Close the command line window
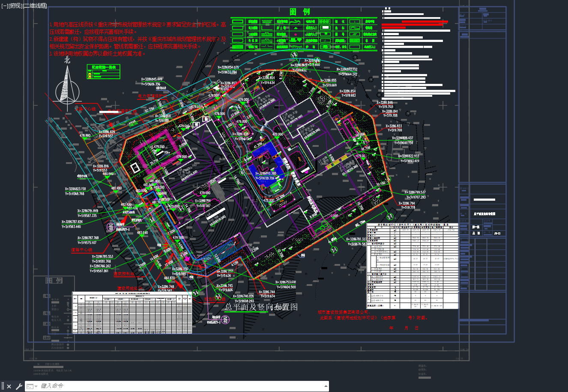The width and height of the screenshot is (568, 392). (9, 386)
